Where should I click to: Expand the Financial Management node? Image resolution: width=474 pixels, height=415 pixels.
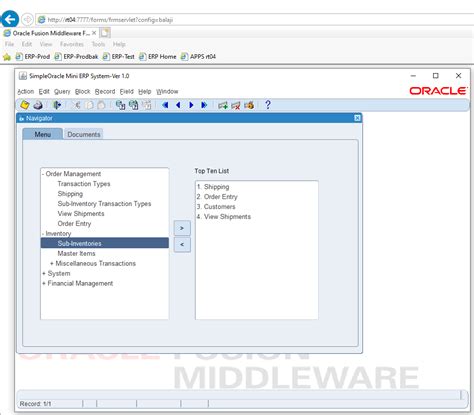point(44,283)
